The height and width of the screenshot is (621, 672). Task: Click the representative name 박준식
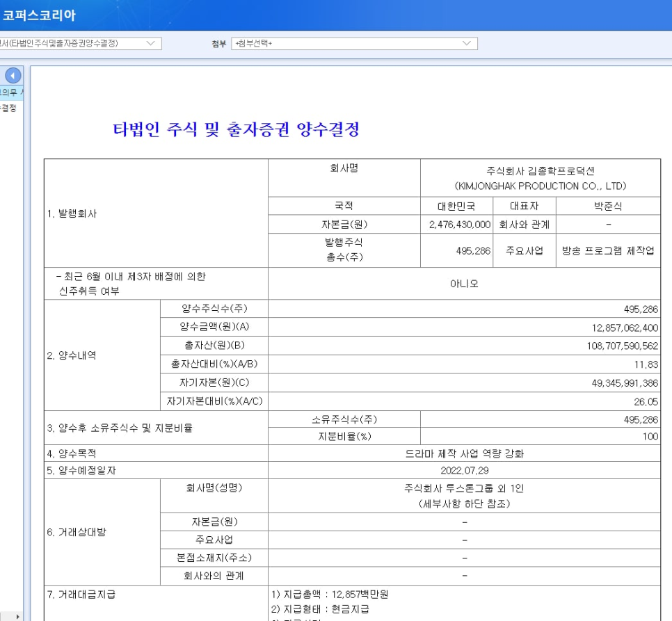(608, 207)
